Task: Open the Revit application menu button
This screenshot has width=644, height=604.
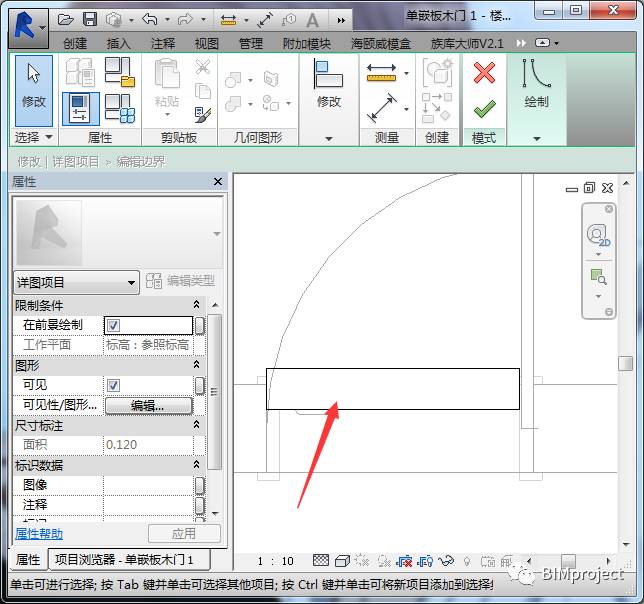Action: coord(28,28)
